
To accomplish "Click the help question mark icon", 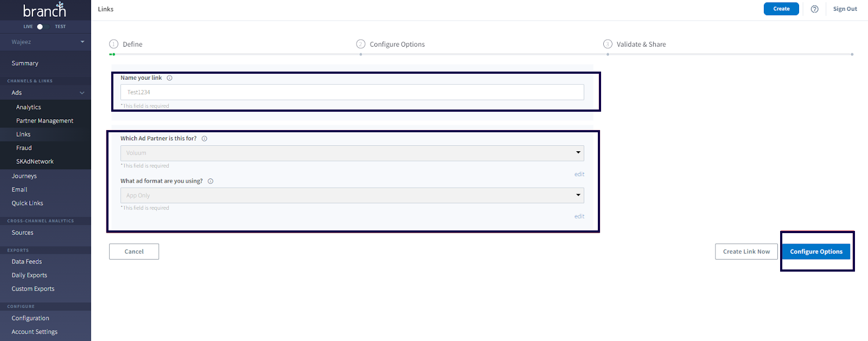I will point(814,9).
